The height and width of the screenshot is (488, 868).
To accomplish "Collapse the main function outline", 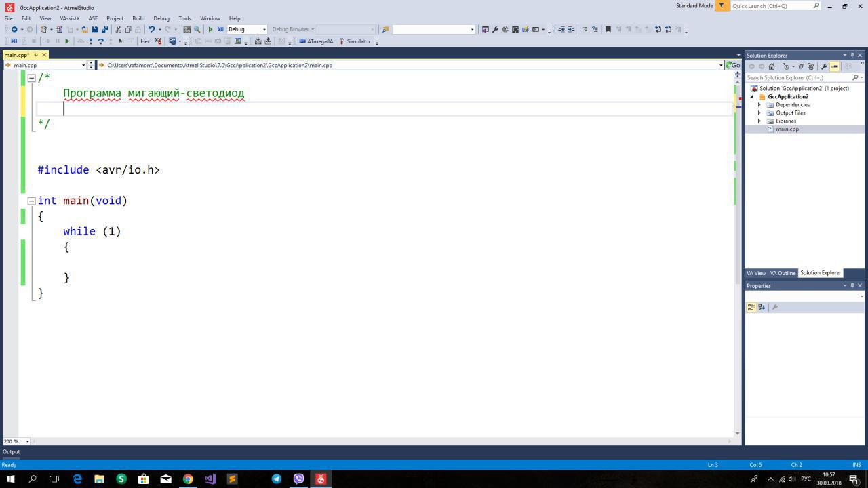I will [31, 201].
